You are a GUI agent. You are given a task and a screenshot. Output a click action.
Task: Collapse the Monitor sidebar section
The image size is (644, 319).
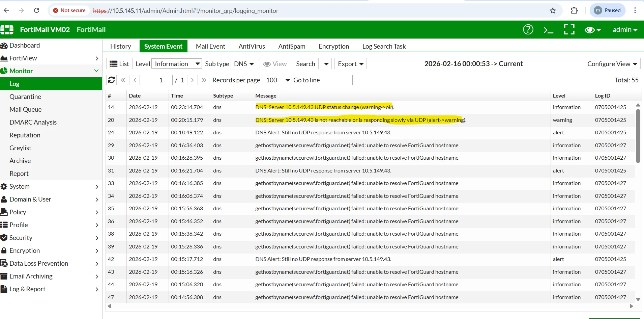51,71
